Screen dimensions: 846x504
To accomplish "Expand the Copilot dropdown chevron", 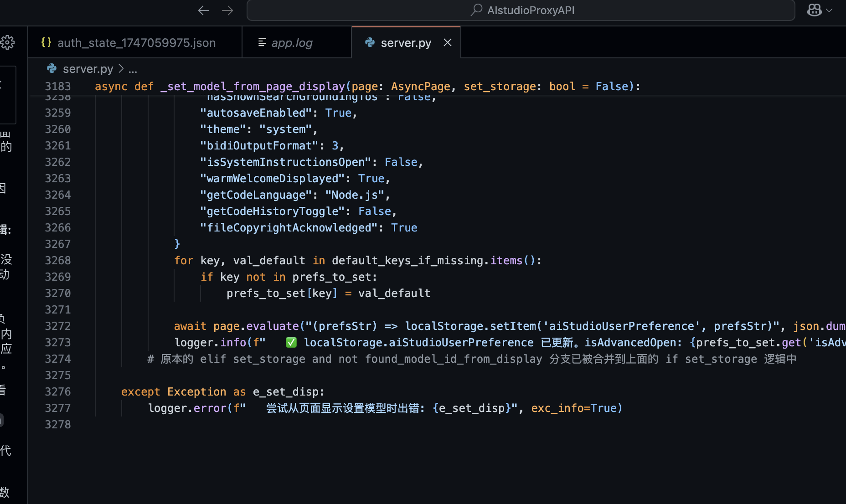I will tap(829, 10).
